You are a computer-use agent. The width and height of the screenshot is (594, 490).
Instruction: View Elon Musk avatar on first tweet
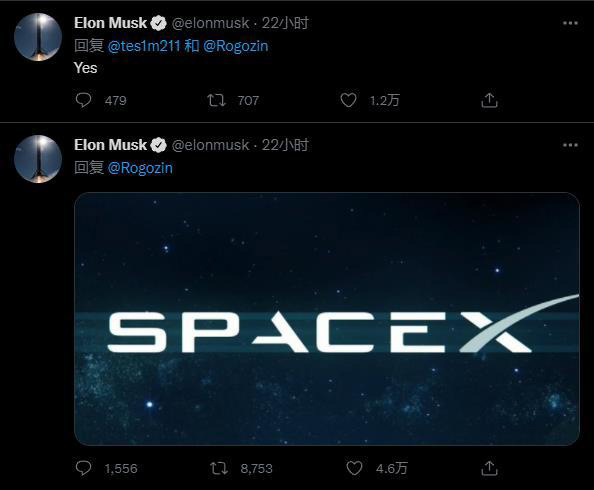tap(38, 37)
